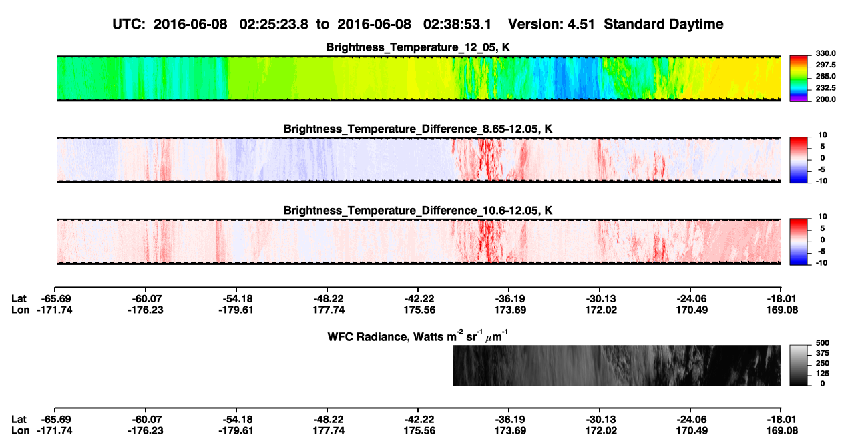Click the red-blue color bar beside the 10.6-12.05 panel
Viewport: 868px width, 445px height.
click(799, 242)
